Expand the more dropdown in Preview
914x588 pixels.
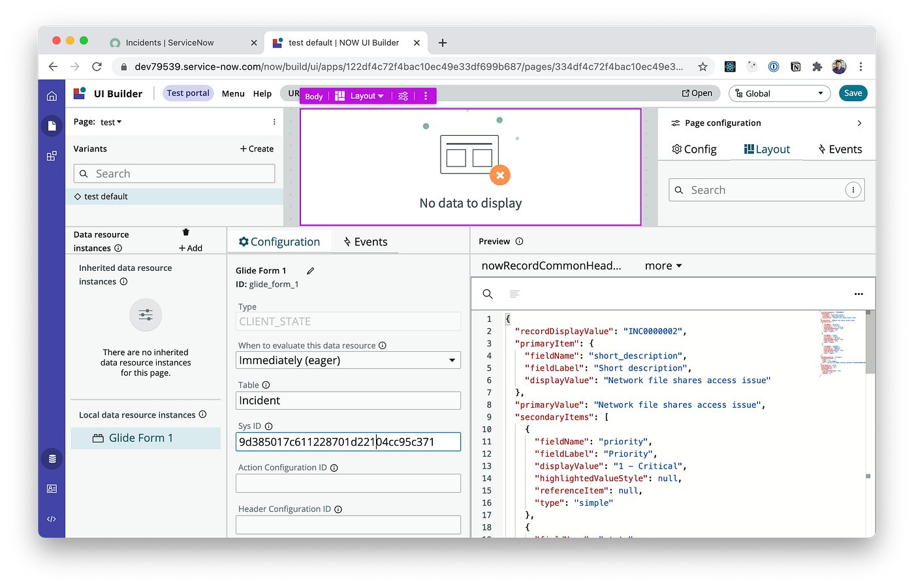pyautogui.click(x=663, y=266)
